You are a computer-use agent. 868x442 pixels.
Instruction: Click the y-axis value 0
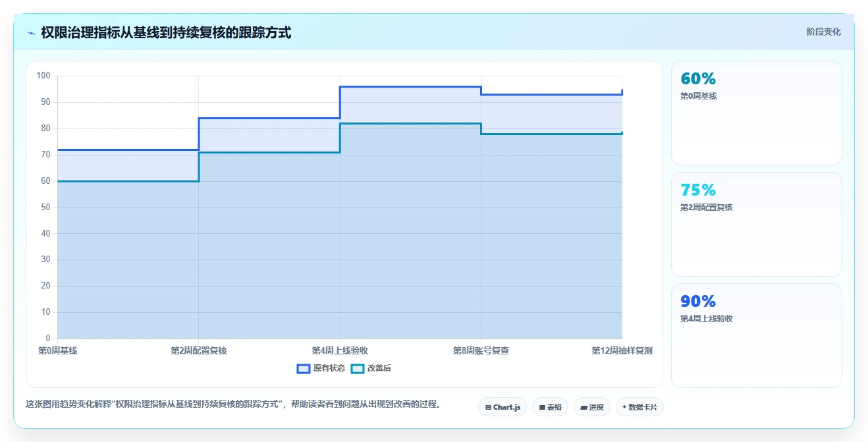click(48, 339)
